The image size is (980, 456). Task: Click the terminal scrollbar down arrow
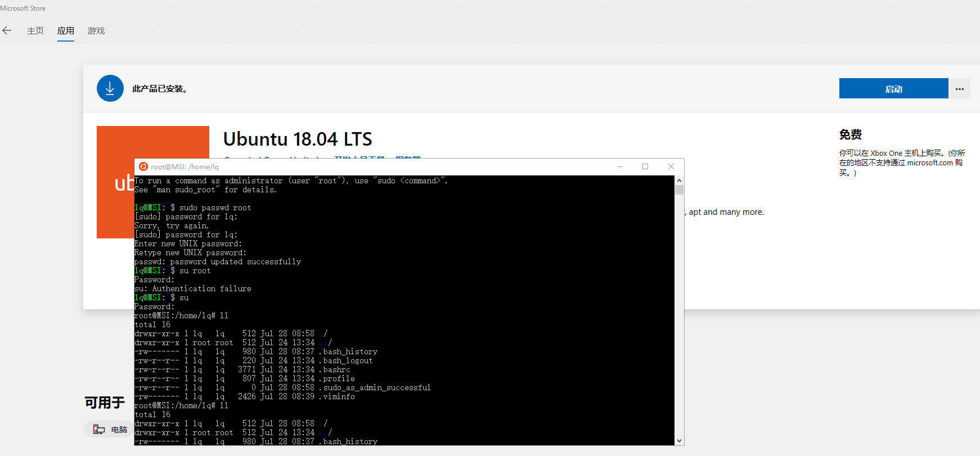tap(679, 441)
